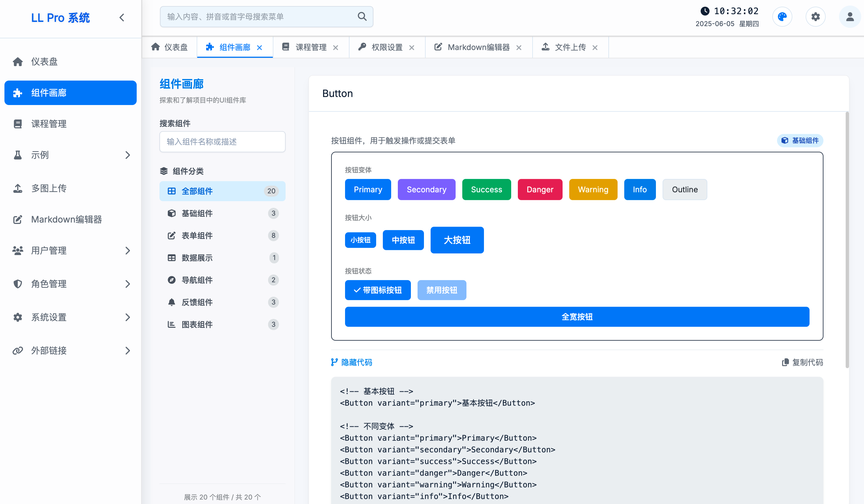Click the purple Secondary button swatch
This screenshot has height=504, width=864.
(x=426, y=189)
